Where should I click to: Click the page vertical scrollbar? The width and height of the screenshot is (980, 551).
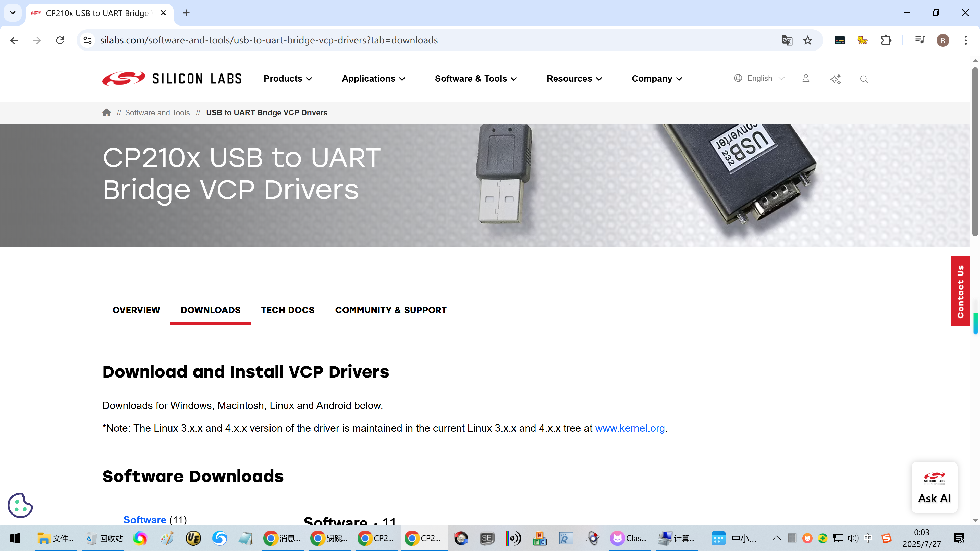(975, 152)
